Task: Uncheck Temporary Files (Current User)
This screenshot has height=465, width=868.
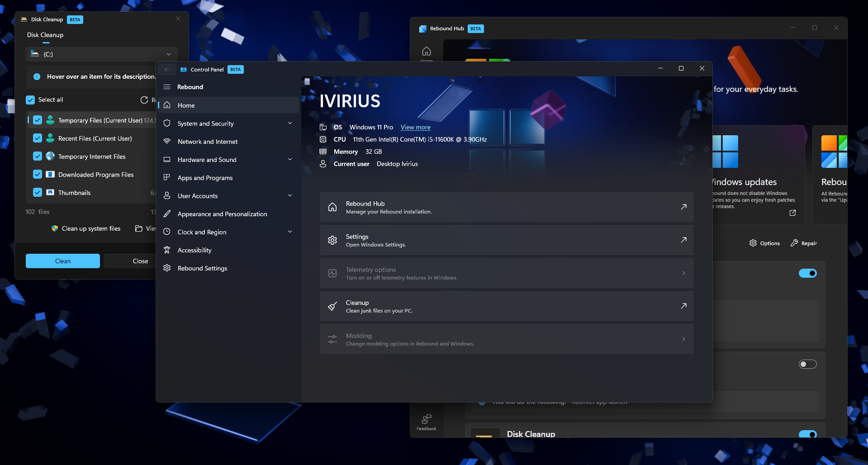Action: pyautogui.click(x=38, y=120)
